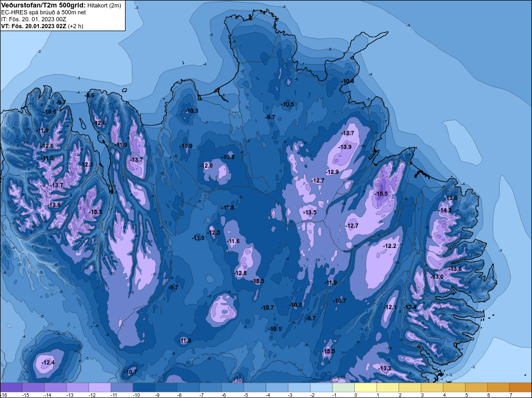This screenshot has height=398, width=532.
Task: Click the -13.9 temperature label
Action: point(345,147)
